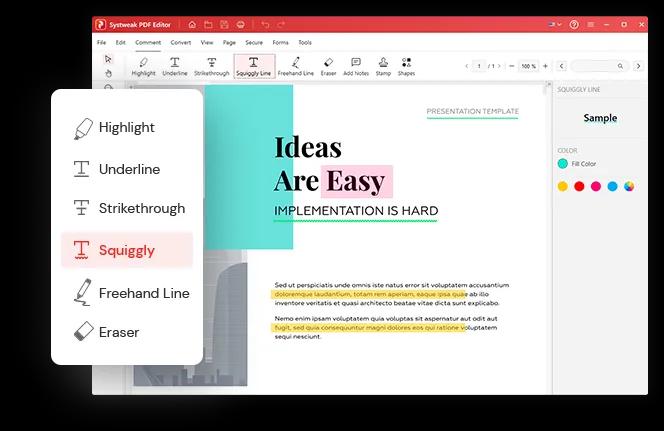
Task: Open the Forms menu
Action: (280, 42)
